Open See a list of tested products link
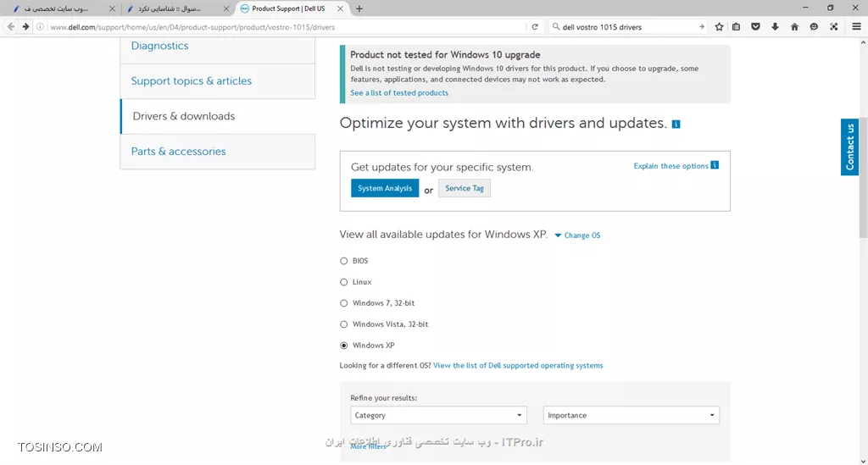 (399, 93)
